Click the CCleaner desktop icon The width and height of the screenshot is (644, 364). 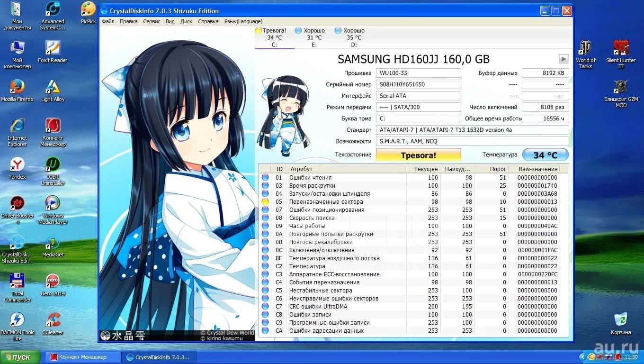click(x=53, y=324)
